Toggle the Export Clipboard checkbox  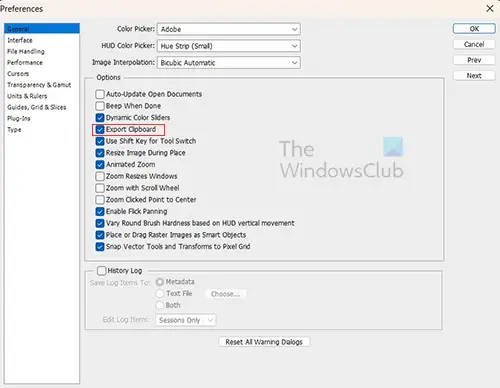(100, 129)
